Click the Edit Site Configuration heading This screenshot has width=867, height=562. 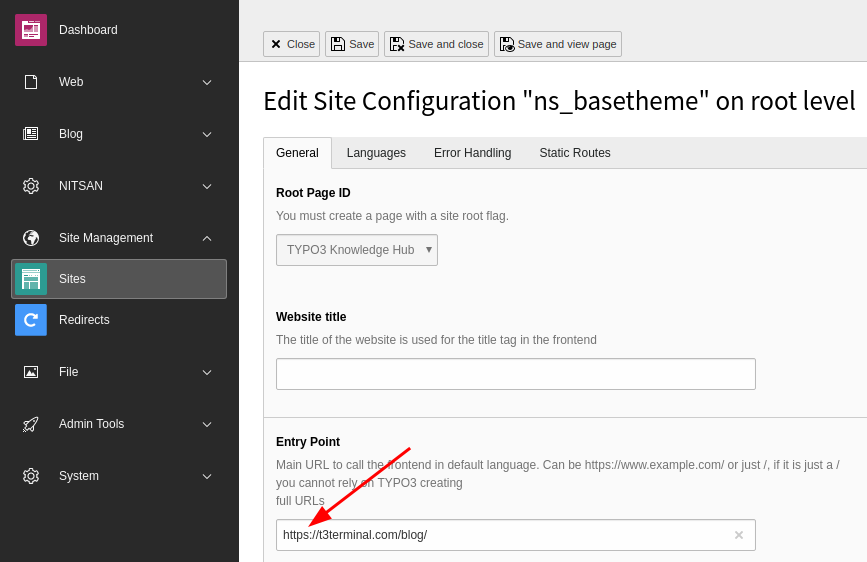pos(559,101)
